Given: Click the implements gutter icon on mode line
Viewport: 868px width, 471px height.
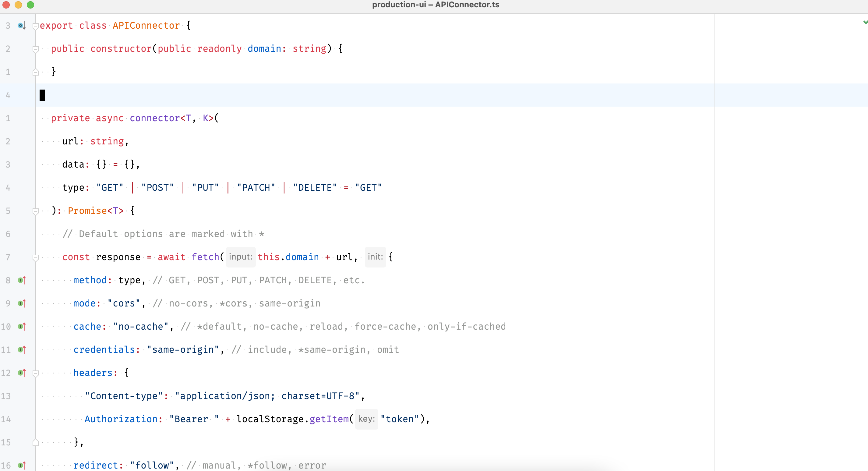Looking at the screenshot, I should (22, 303).
